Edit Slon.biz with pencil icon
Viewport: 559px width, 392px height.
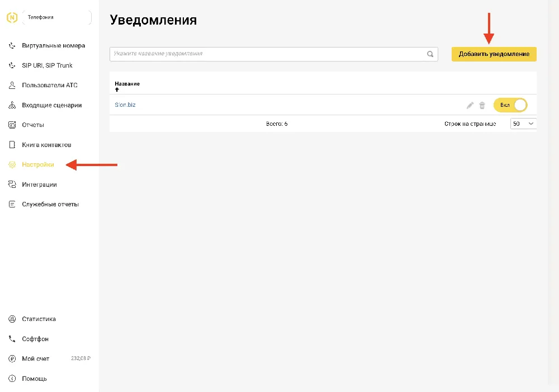click(470, 105)
